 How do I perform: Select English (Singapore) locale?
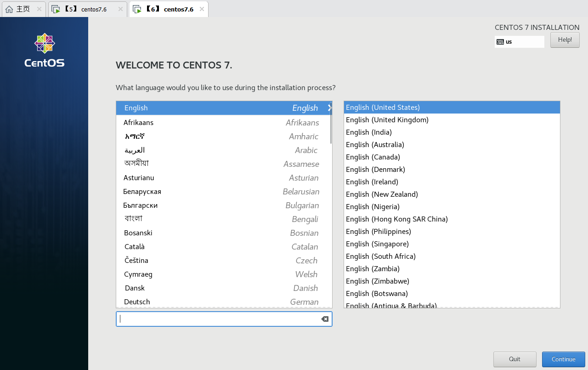coord(452,244)
